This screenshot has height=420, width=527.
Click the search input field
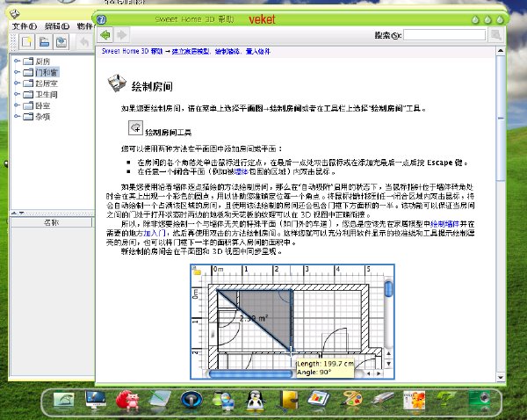point(444,35)
